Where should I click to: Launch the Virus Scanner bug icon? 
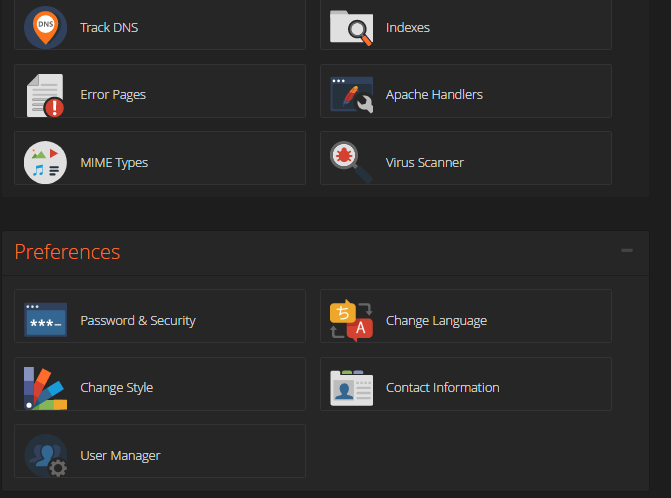coord(351,162)
